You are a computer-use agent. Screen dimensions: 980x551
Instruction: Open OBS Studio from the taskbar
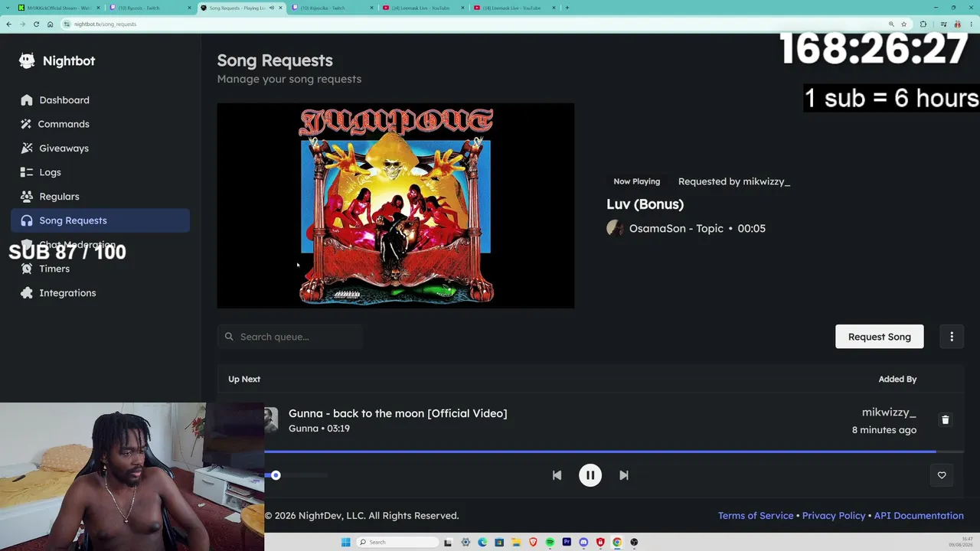click(634, 543)
